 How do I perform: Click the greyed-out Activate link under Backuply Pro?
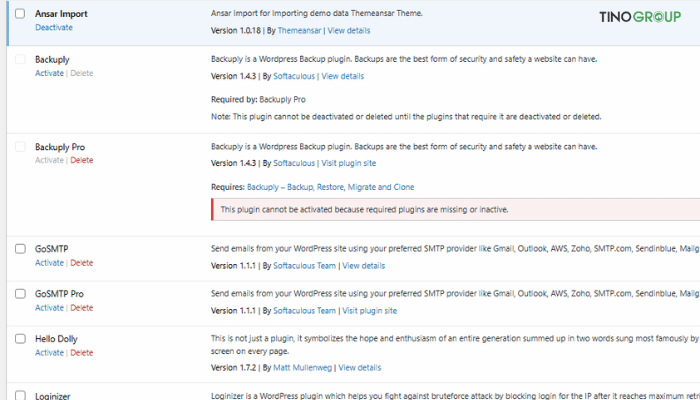pos(49,160)
